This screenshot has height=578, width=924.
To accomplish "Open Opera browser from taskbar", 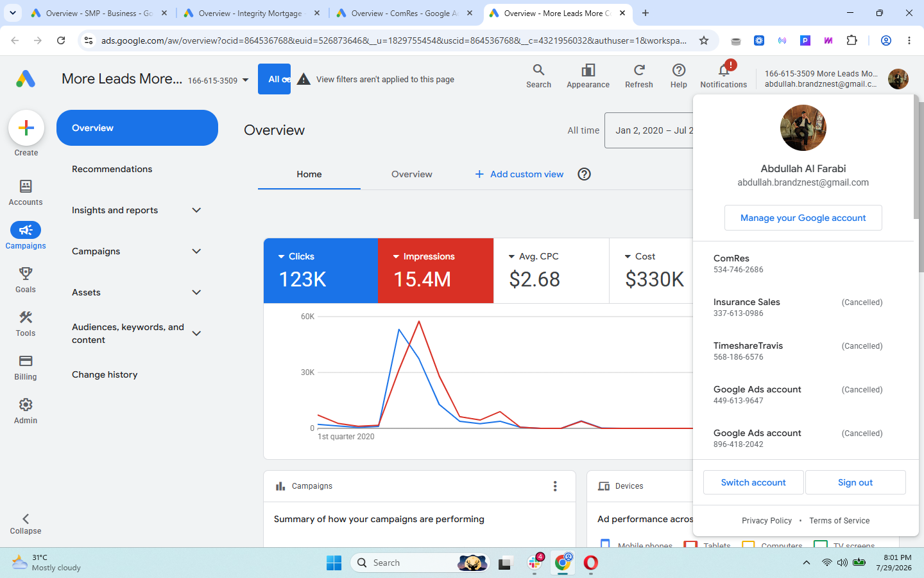I will pos(591,563).
